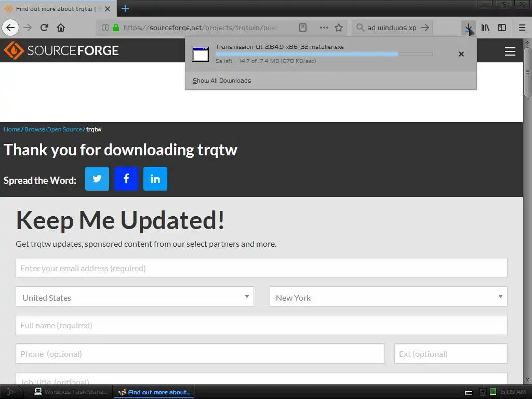Click the trqtw breadcrumb text
Screen dimensions: 532x399
pos(94,129)
